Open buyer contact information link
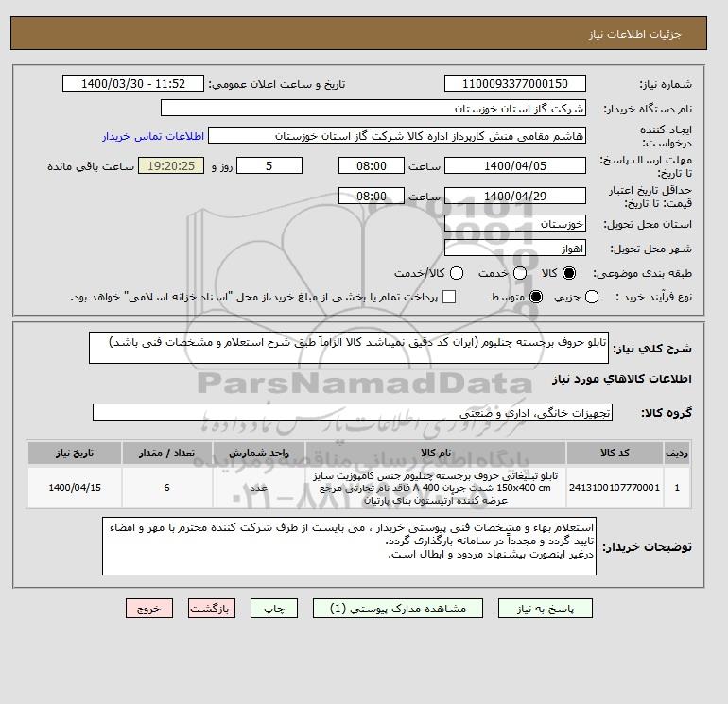The image size is (728, 704). click(153, 136)
